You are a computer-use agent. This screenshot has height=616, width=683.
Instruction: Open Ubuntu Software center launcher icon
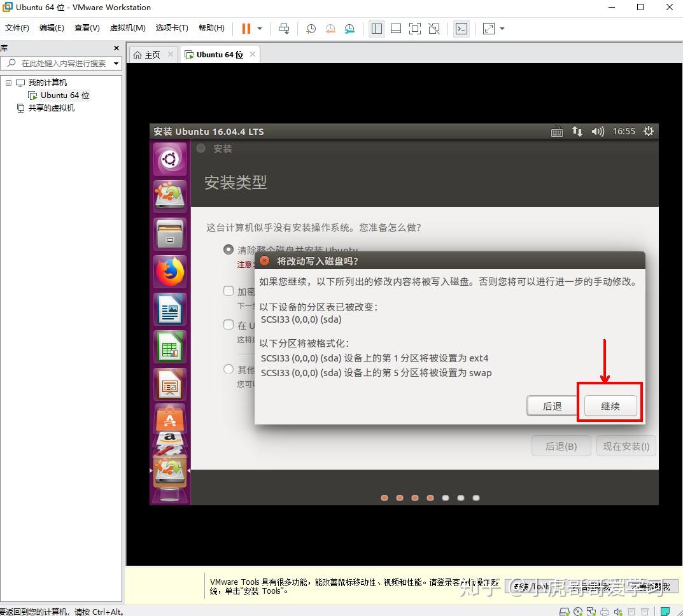(170, 418)
